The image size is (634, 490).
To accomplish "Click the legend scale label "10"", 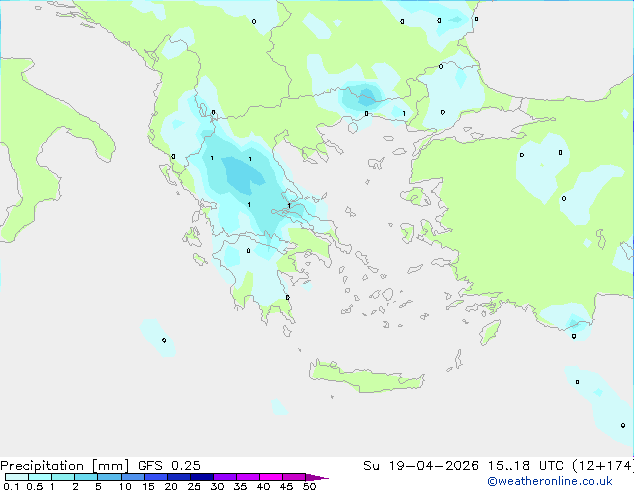I will 125,486.
